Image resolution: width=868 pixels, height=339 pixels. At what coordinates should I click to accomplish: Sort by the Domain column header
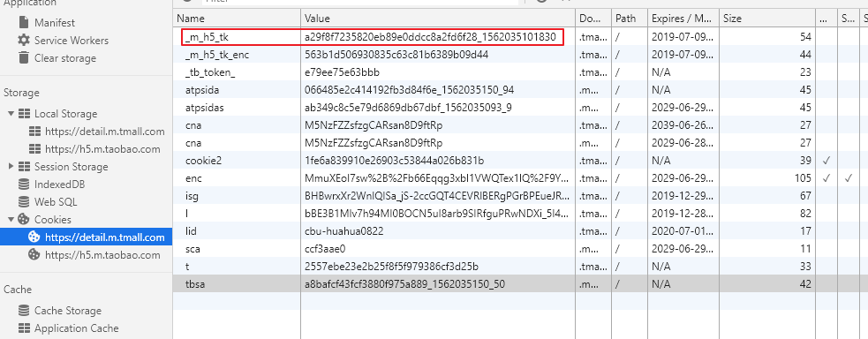click(593, 19)
